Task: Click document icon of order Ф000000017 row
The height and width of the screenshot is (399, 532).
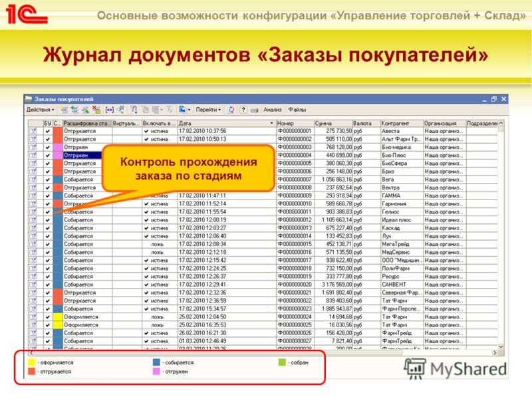Action: point(33,260)
